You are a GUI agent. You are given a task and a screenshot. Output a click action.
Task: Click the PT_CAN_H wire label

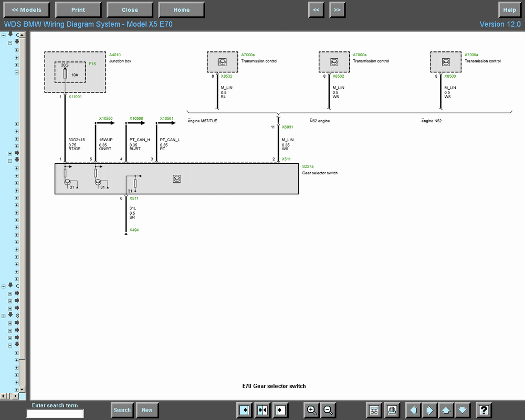[x=140, y=140]
